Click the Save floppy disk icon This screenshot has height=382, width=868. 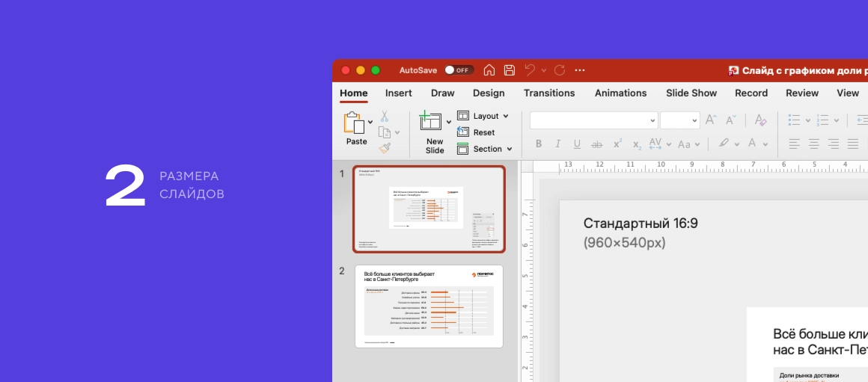point(510,70)
